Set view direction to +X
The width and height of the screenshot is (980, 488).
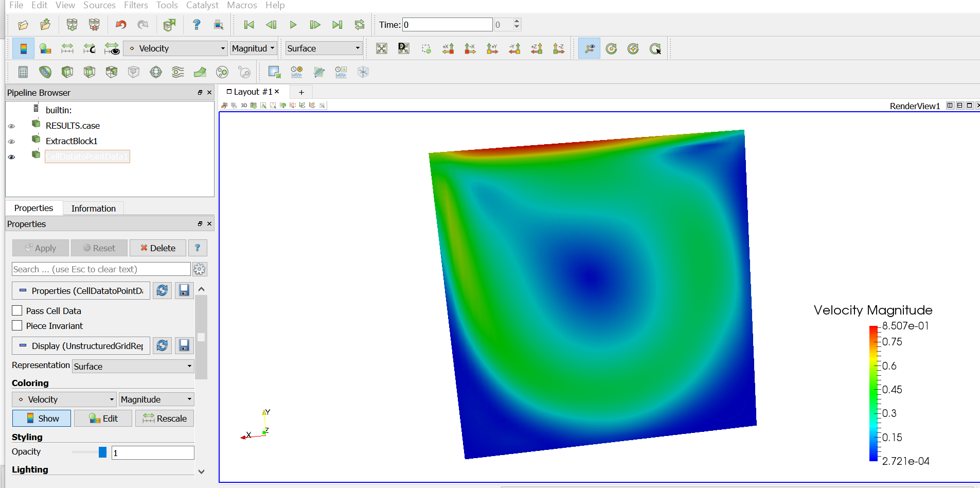click(448, 49)
